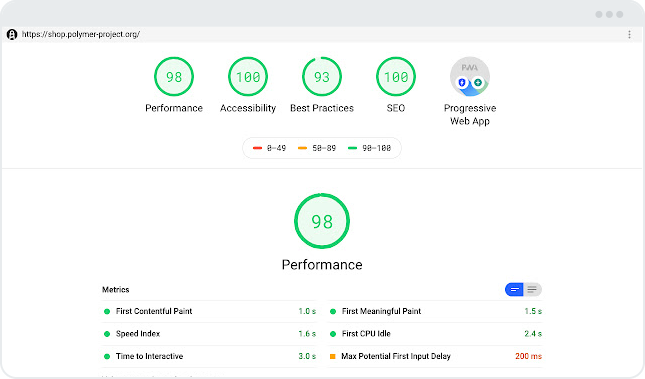Open the three-dot report menu

coord(629,35)
